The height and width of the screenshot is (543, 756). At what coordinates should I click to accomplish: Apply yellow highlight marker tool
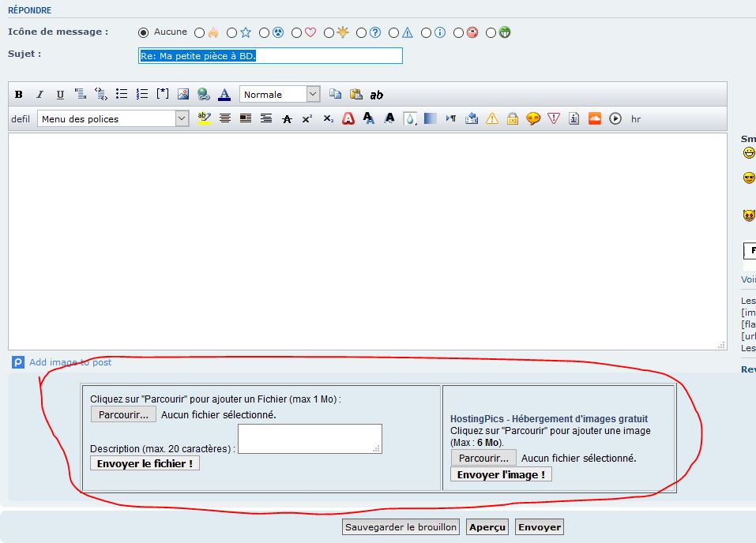coord(205,118)
